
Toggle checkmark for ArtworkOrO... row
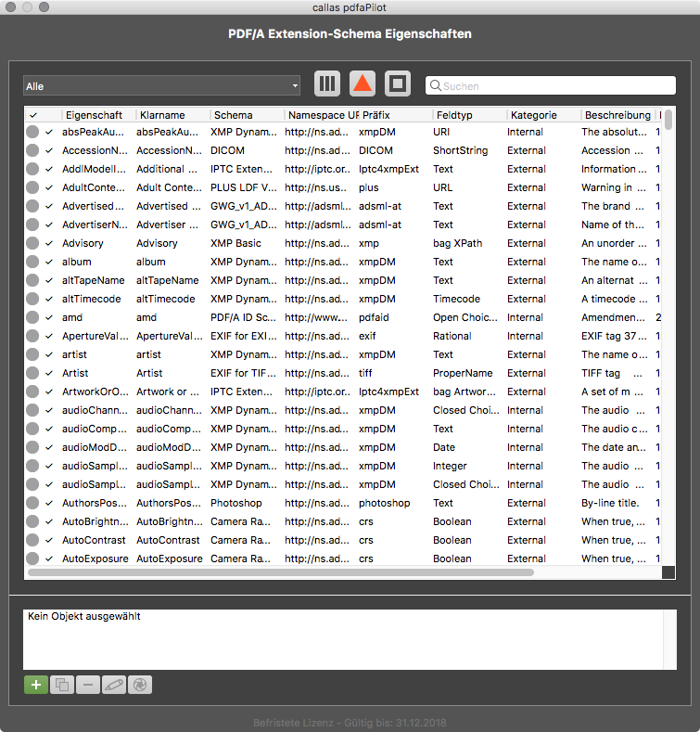tap(49, 392)
